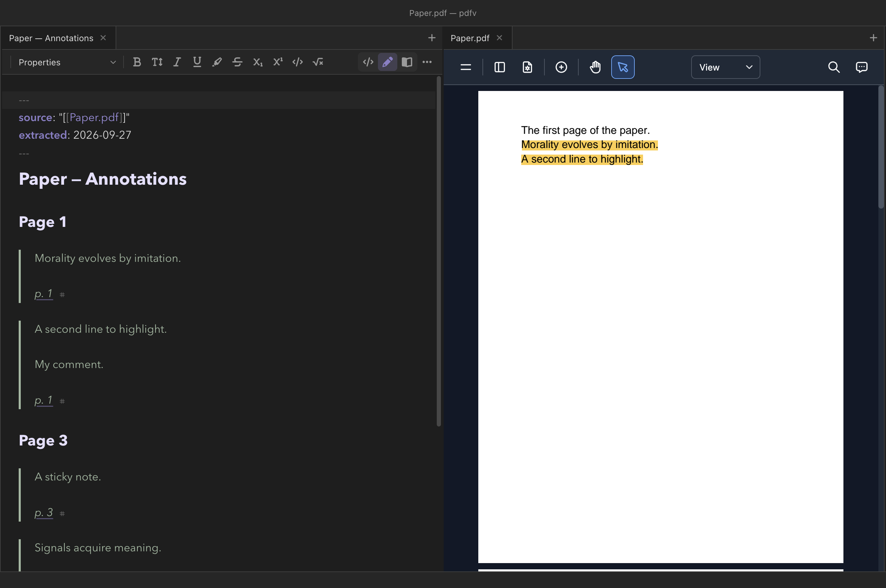
Task: Open the PDF document settings icon
Action: point(527,67)
